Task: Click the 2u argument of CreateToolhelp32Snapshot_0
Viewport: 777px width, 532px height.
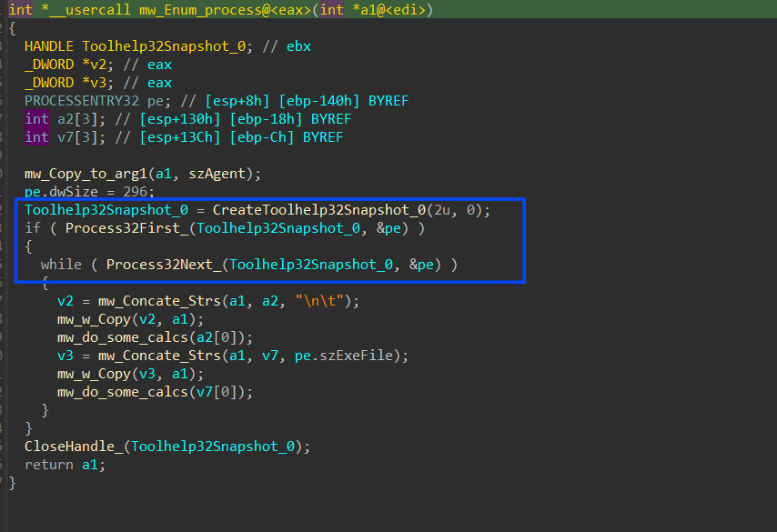Action: 442,210
